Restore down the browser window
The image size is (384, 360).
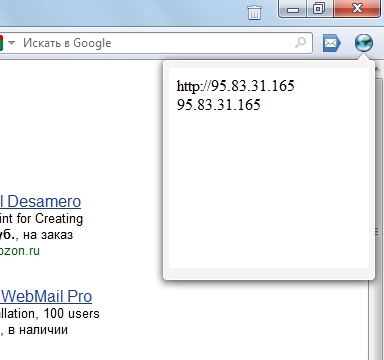[319, 9]
